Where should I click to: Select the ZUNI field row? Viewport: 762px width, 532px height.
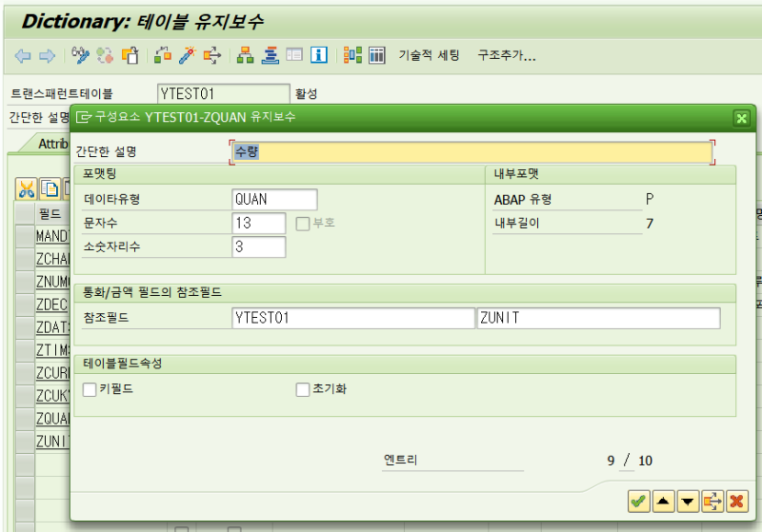pyautogui.click(x=52, y=442)
